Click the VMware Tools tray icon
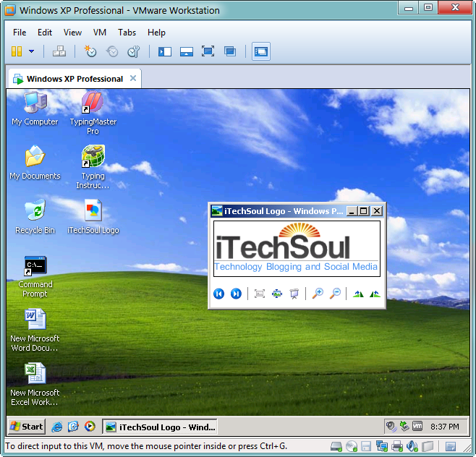The image size is (476, 457). 417,427
